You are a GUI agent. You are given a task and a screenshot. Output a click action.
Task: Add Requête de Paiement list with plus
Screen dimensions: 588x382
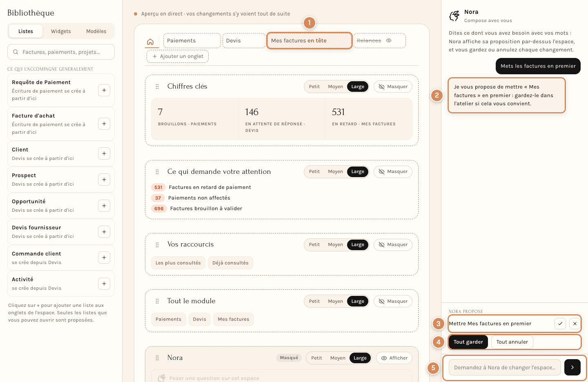(104, 90)
